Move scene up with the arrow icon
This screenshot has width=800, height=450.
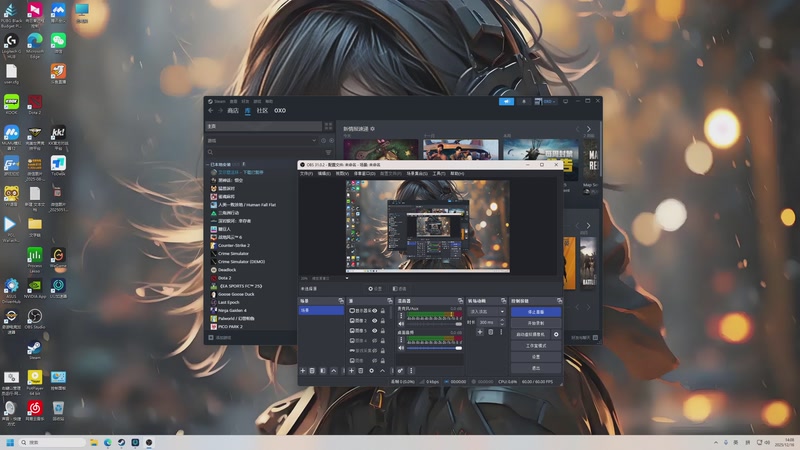(x=334, y=371)
